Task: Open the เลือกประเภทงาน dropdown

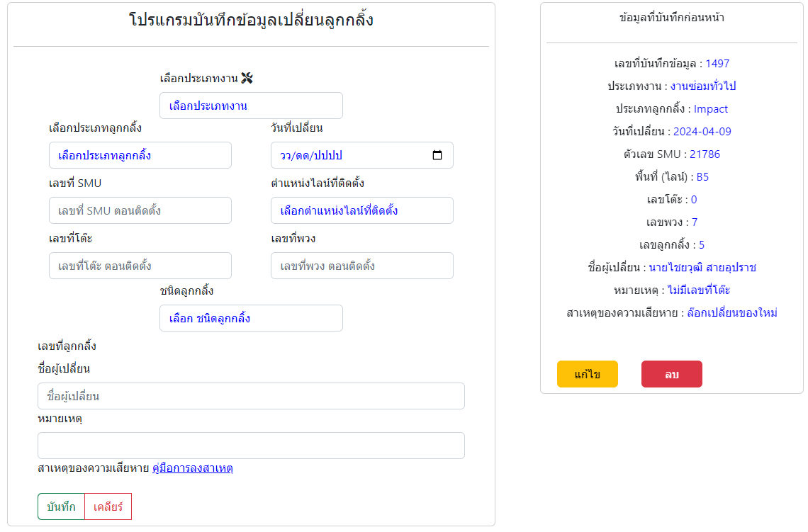Action: point(251,106)
